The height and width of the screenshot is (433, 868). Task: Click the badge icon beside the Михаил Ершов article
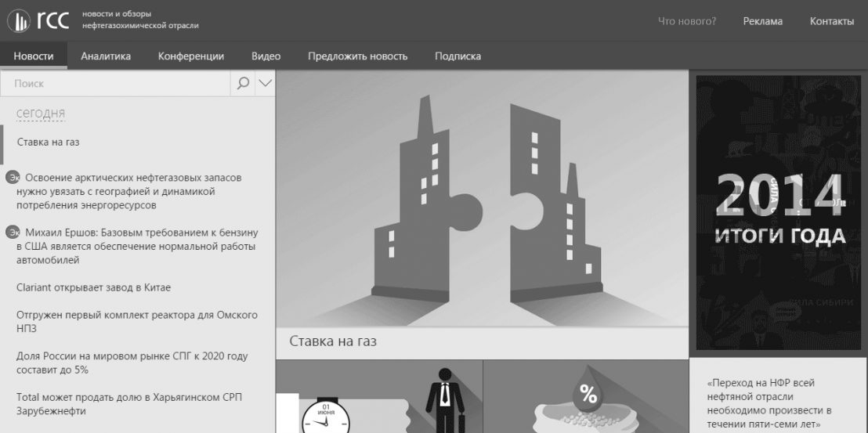(x=13, y=233)
